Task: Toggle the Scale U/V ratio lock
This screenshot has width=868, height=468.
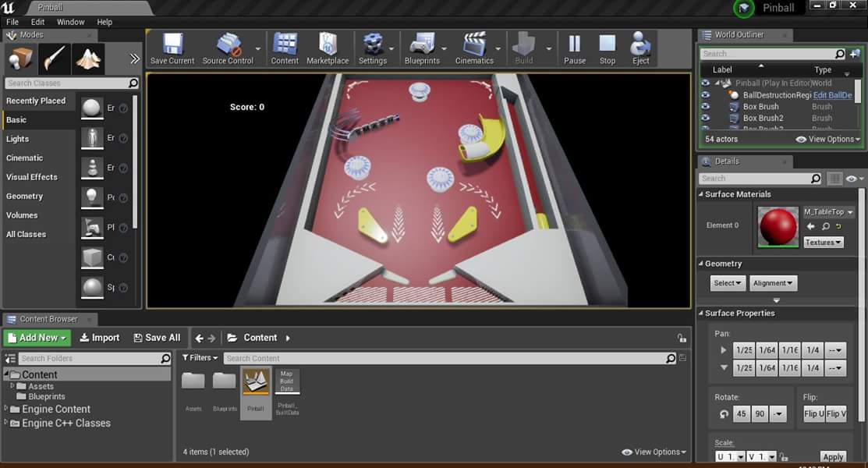Action: coord(783,457)
